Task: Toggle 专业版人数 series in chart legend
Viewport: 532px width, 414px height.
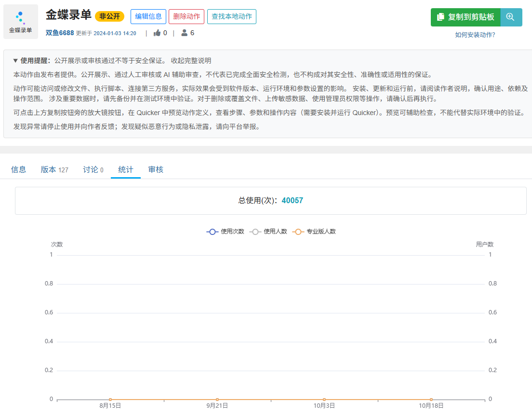Action: coord(314,232)
